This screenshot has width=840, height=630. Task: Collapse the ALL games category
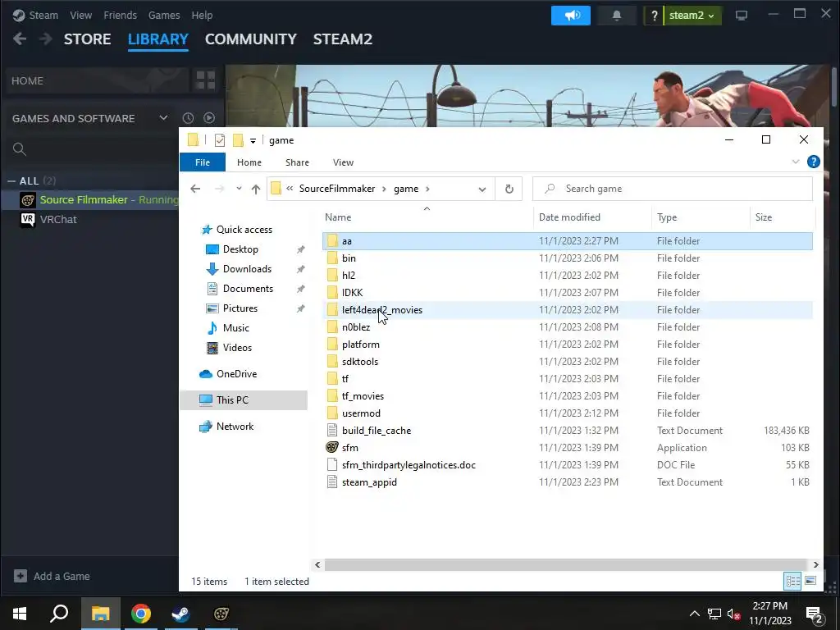11,181
